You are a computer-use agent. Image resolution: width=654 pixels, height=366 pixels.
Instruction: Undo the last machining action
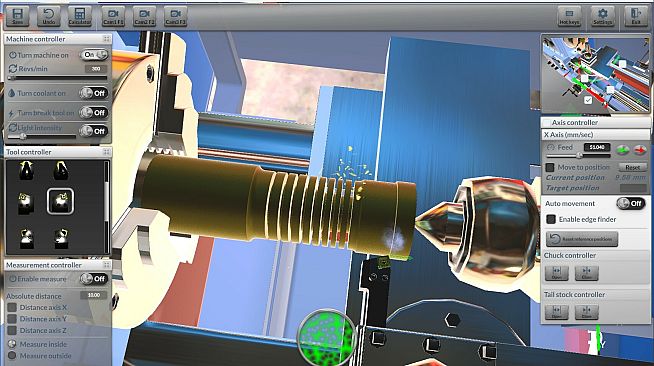pos(48,16)
